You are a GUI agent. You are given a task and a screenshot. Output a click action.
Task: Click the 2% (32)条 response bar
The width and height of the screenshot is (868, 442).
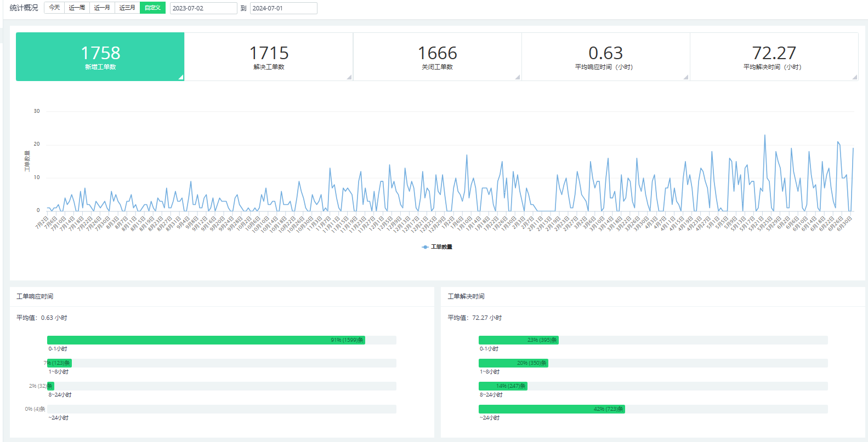[50, 386]
